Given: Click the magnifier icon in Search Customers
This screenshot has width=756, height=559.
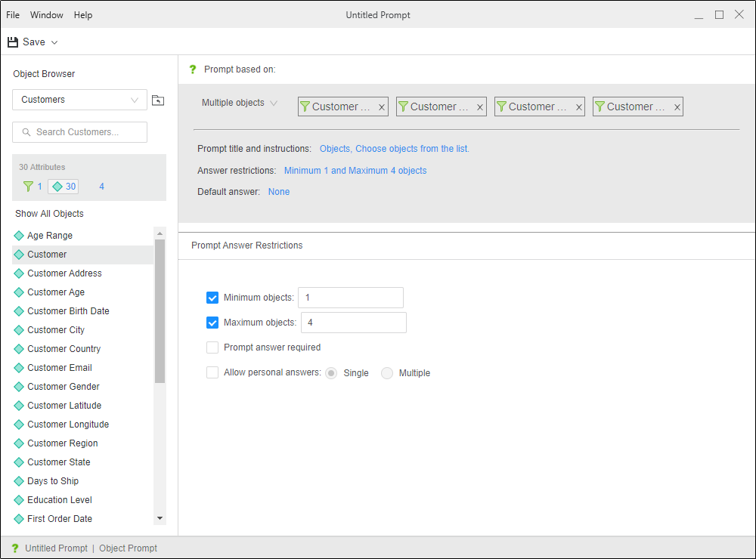Looking at the screenshot, I should (x=26, y=132).
